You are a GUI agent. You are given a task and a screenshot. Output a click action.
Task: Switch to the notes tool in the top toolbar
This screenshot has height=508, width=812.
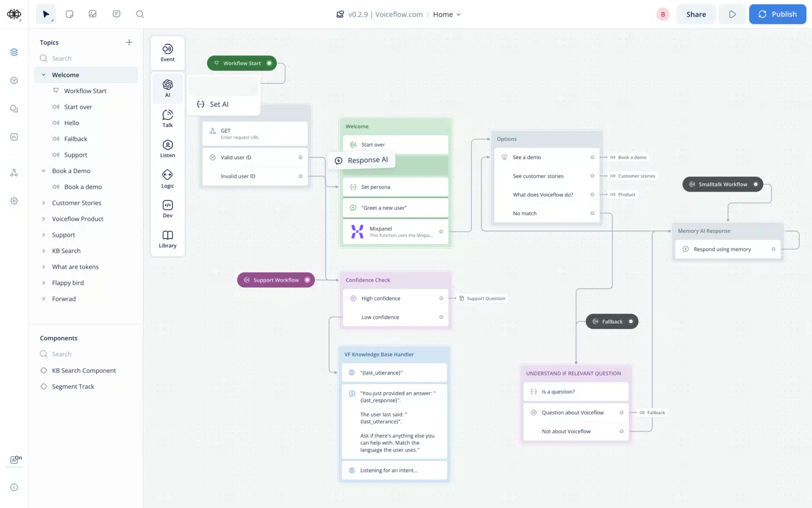[x=70, y=14]
